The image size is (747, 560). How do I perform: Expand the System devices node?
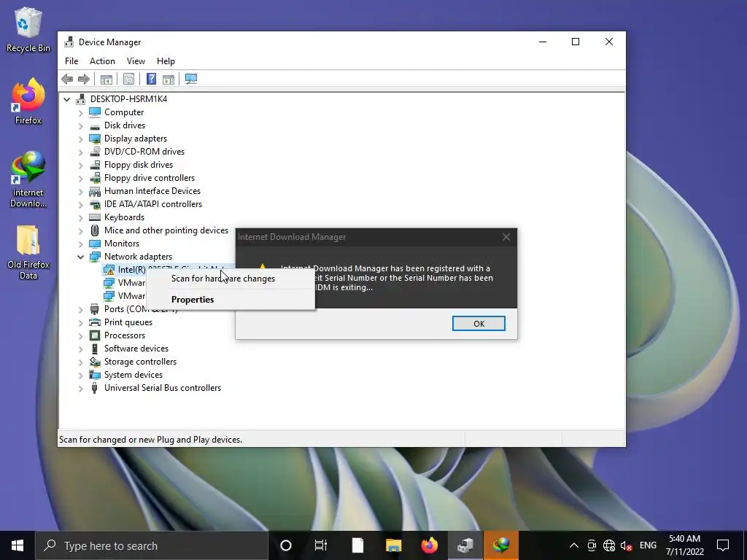(x=80, y=376)
